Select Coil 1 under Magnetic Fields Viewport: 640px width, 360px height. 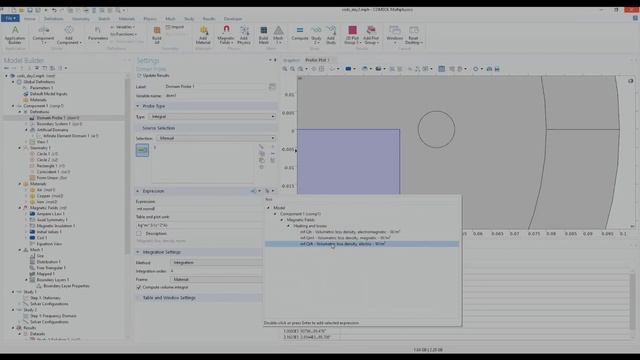click(x=42, y=238)
